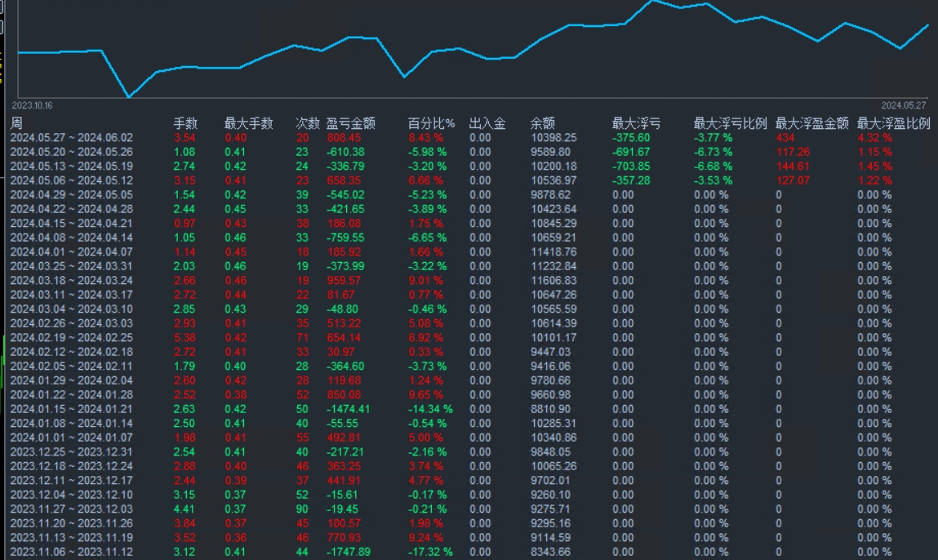The height and width of the screenshot is (560, 938).
Task: Click percentage cell 9.65 %
Action: [x=426, y=395]
